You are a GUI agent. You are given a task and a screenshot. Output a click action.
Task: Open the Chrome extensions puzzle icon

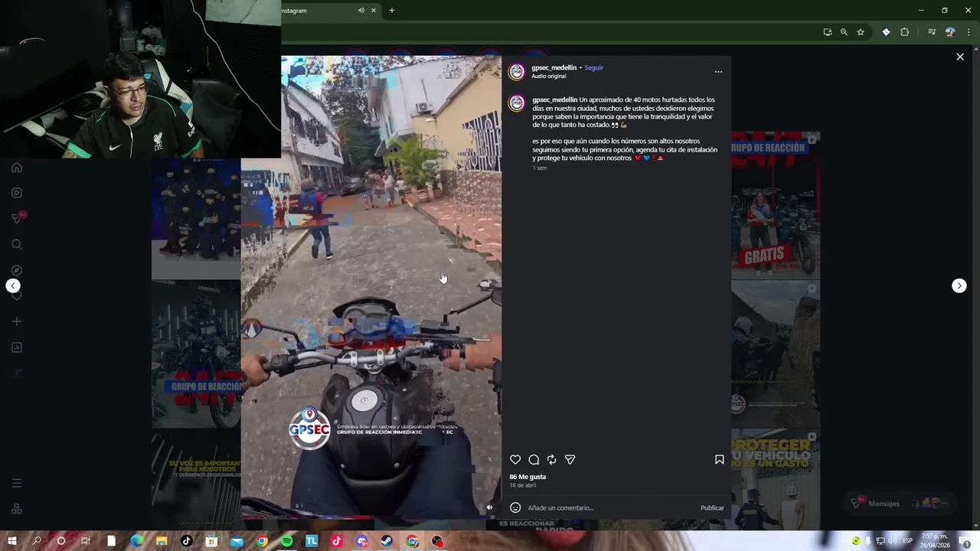[x=905, y=32]
